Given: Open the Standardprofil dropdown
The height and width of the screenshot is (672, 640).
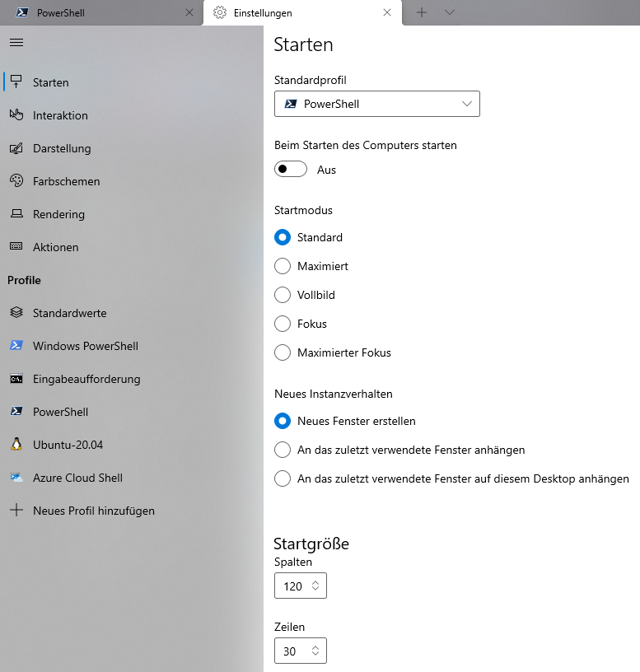Looking at the screenshot, I should 377,104.
